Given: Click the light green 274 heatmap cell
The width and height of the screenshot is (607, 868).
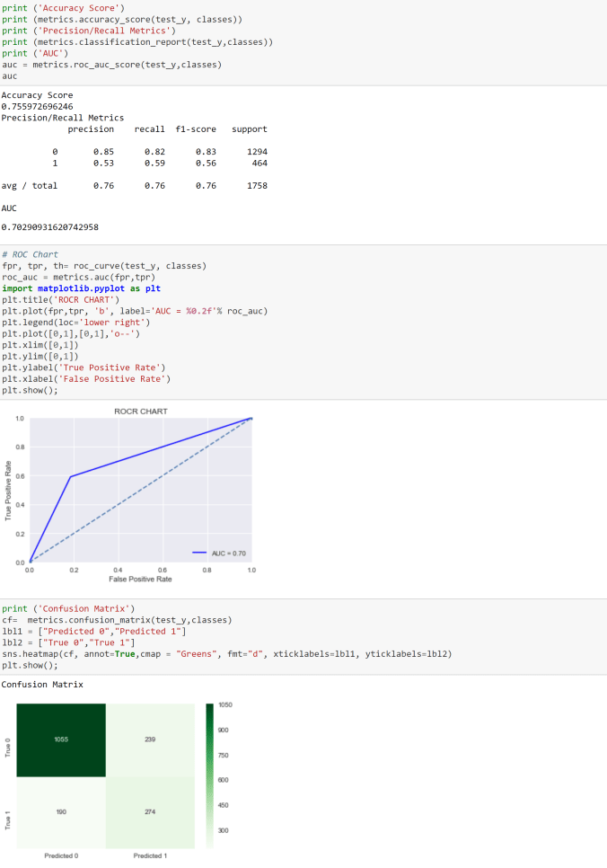Looking at the screenshot, I should 149,812.
